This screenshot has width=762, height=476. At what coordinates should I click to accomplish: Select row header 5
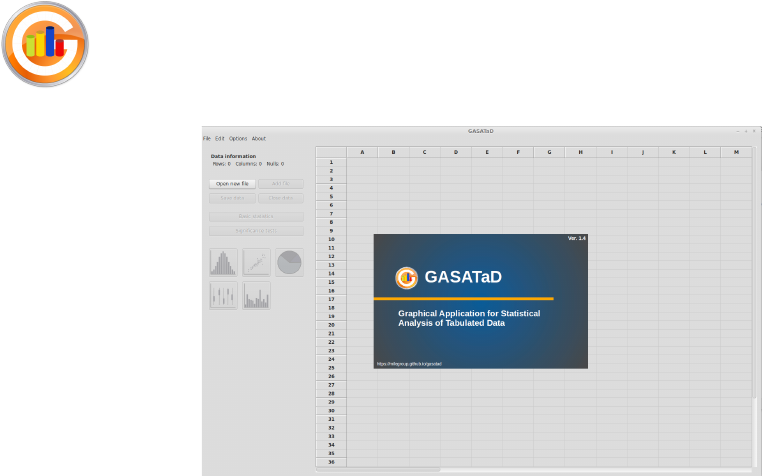pos(331,196)
